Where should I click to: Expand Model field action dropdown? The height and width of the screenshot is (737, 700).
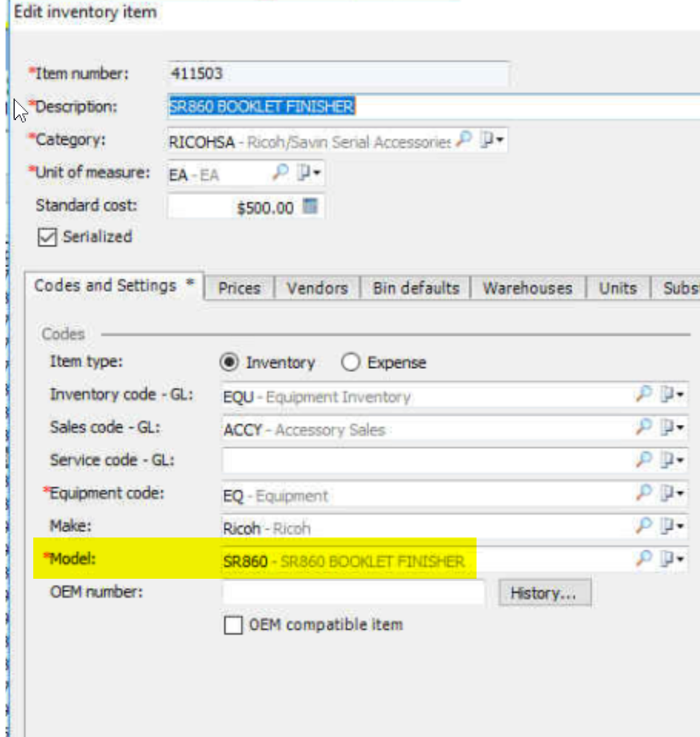tap(672, 558)
